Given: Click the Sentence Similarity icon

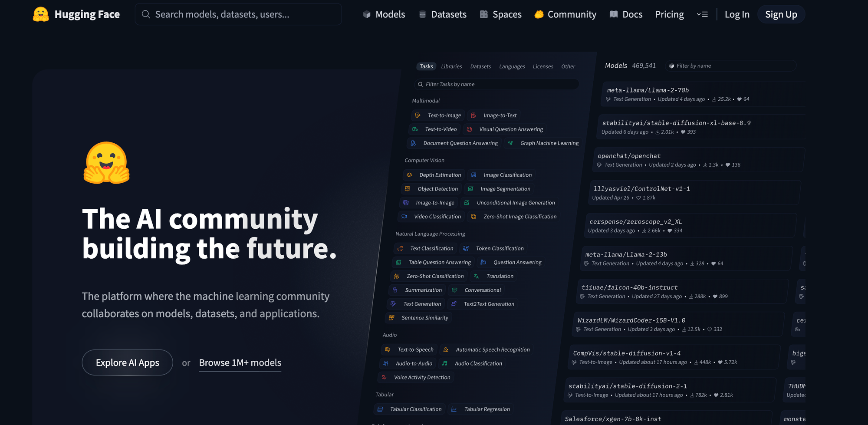Looking at the screenshot, I should pos(391,318).
